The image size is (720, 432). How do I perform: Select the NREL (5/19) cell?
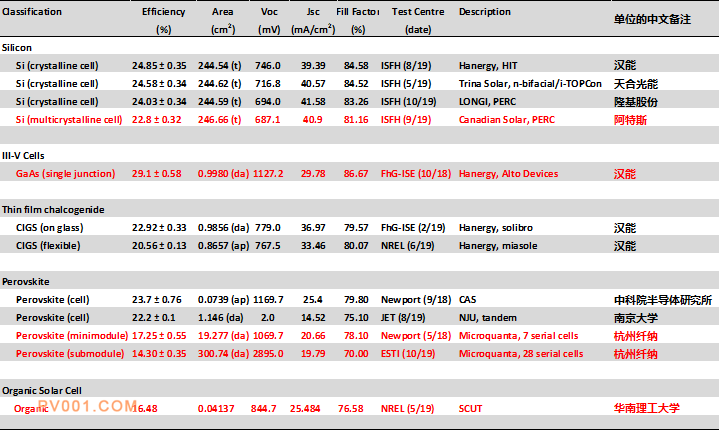coord(408,409)
